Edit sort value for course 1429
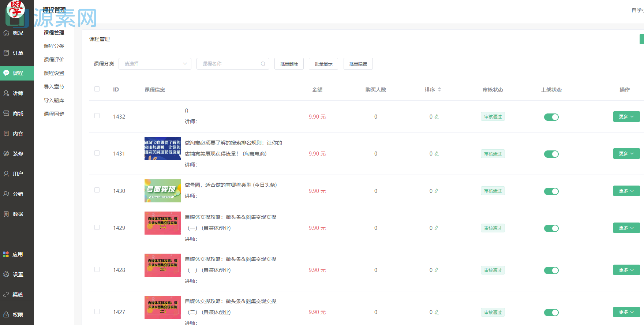The width and height of the screenshot is (644, 325). [x=437, y=228]
